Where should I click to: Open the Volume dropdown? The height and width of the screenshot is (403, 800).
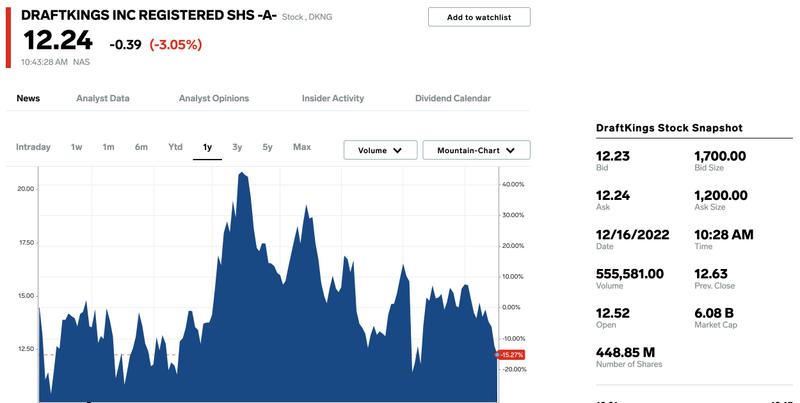pos(380,150)
